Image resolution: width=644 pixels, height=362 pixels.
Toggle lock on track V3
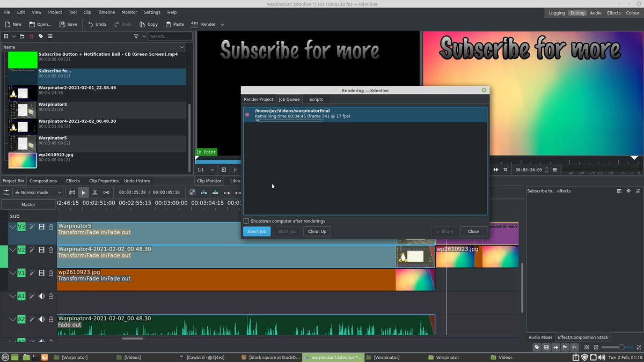(x=51, y=227)
